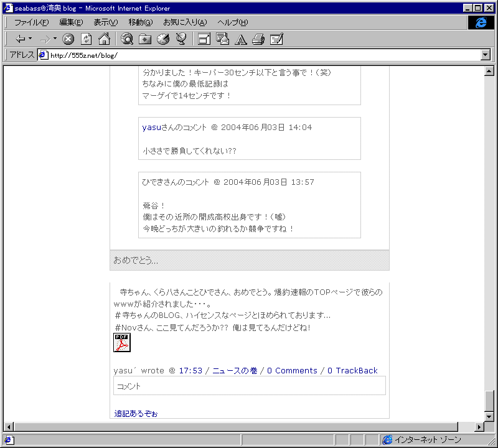Open the Back button history dropdown arrow
This screenshot has height=448, width=498.
(x=30, y=39)
